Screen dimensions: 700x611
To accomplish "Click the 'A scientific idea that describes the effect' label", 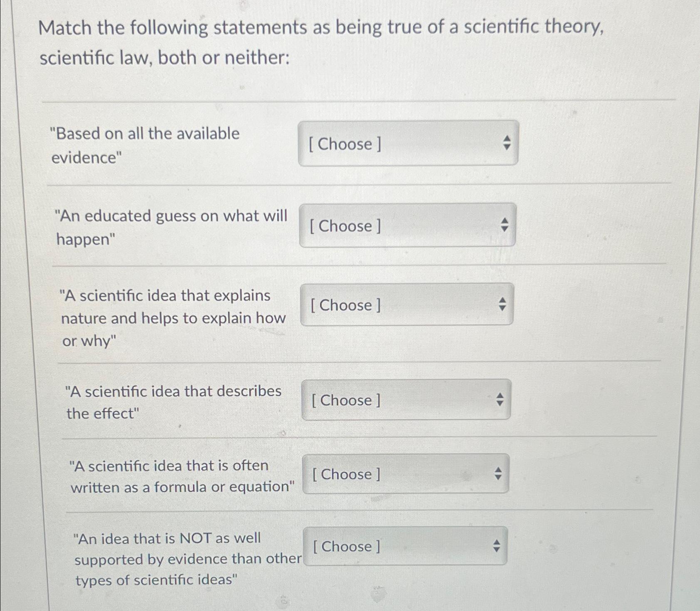I will click(174, 401).
